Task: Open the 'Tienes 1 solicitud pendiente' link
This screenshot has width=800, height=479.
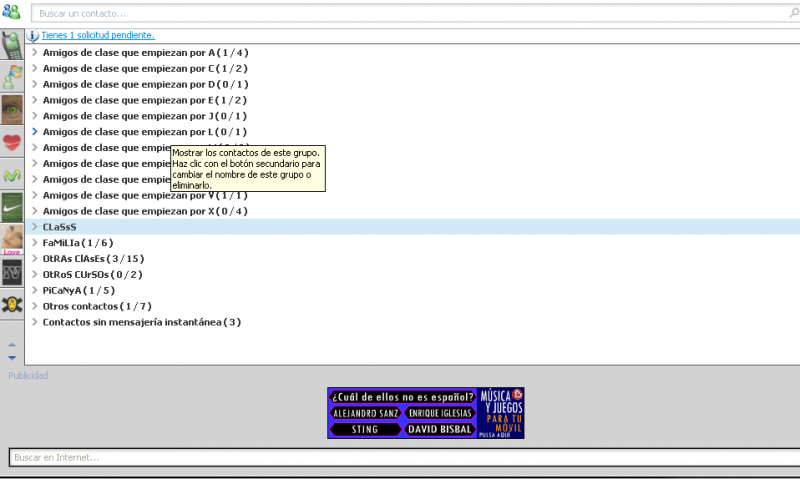Action: 98,35
